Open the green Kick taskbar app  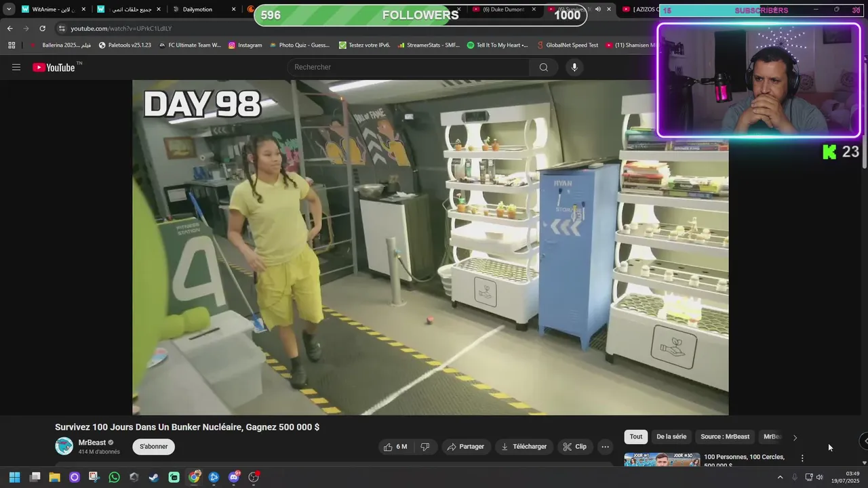[x=174, y=477]
